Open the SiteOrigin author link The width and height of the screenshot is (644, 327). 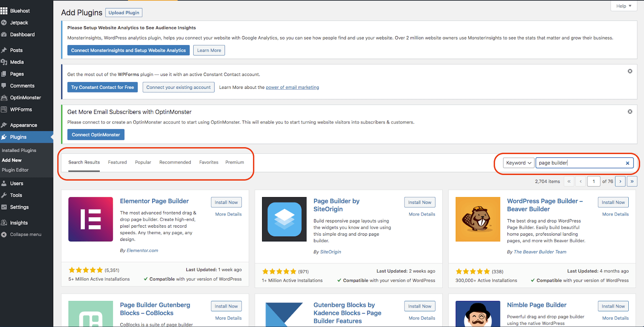point(330,252)
